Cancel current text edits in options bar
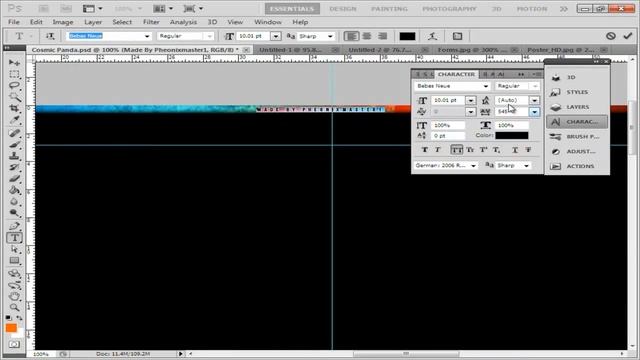 [x=611, y=36]
